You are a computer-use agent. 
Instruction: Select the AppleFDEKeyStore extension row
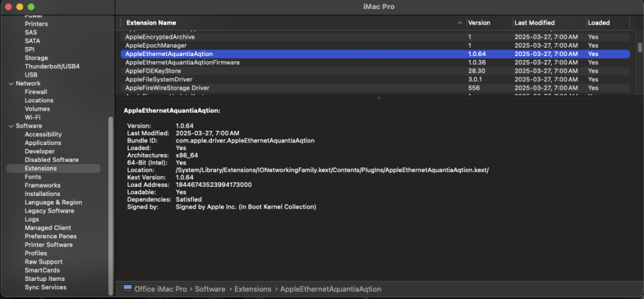pos(375,71)
